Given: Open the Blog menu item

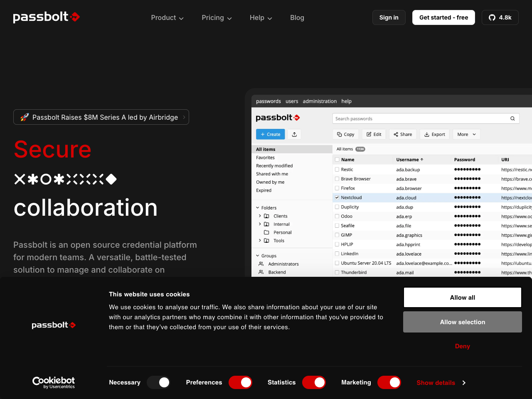Looking at the screenshot, I should click(x=297, y=17).
